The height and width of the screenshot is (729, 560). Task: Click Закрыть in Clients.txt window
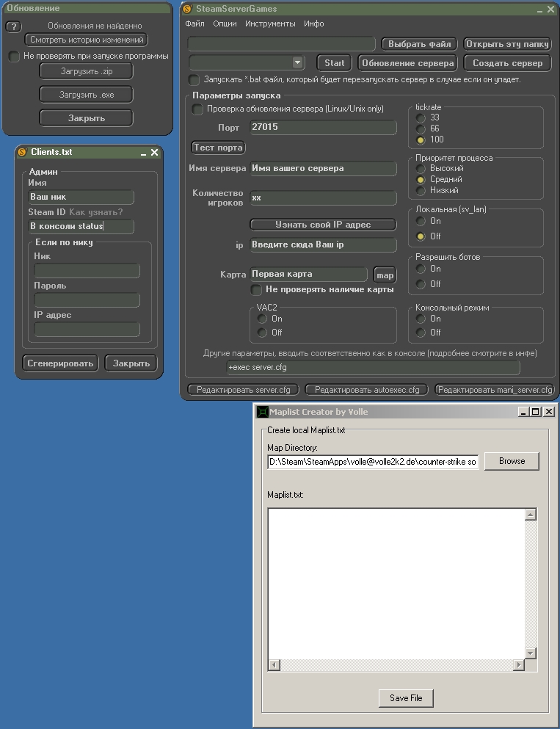coord(131,363)
